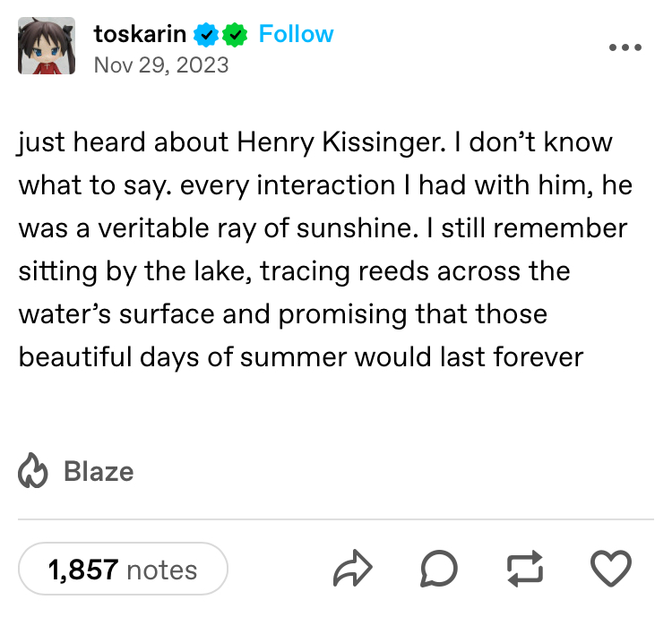Click the word 'notes' in the notes pill
The height and width of the screenshot is (617, 672).
162,570
